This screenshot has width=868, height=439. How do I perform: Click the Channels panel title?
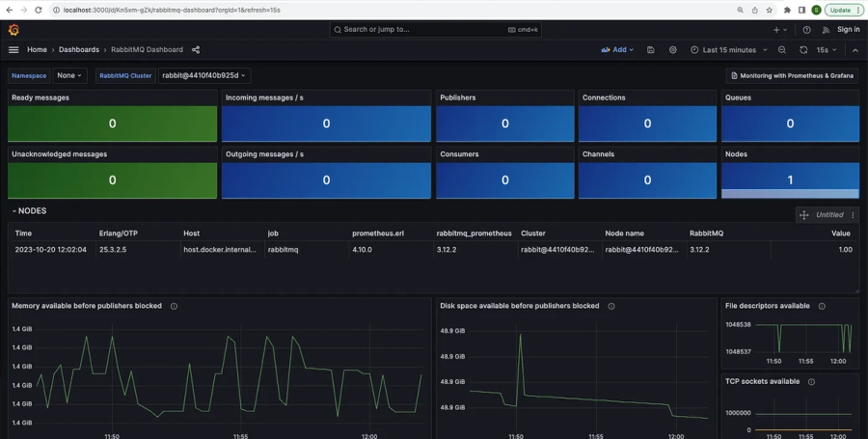[x=598, y=154]
